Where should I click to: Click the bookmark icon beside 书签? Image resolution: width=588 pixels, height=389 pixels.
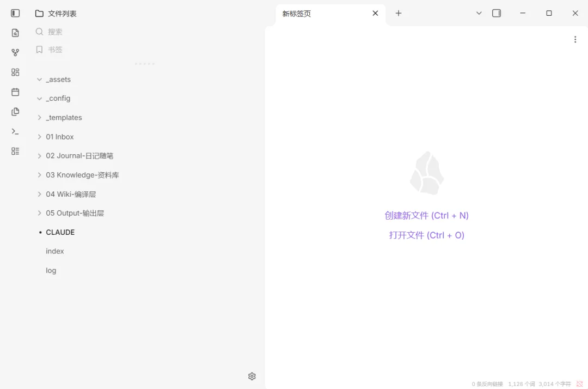point(39,50)
